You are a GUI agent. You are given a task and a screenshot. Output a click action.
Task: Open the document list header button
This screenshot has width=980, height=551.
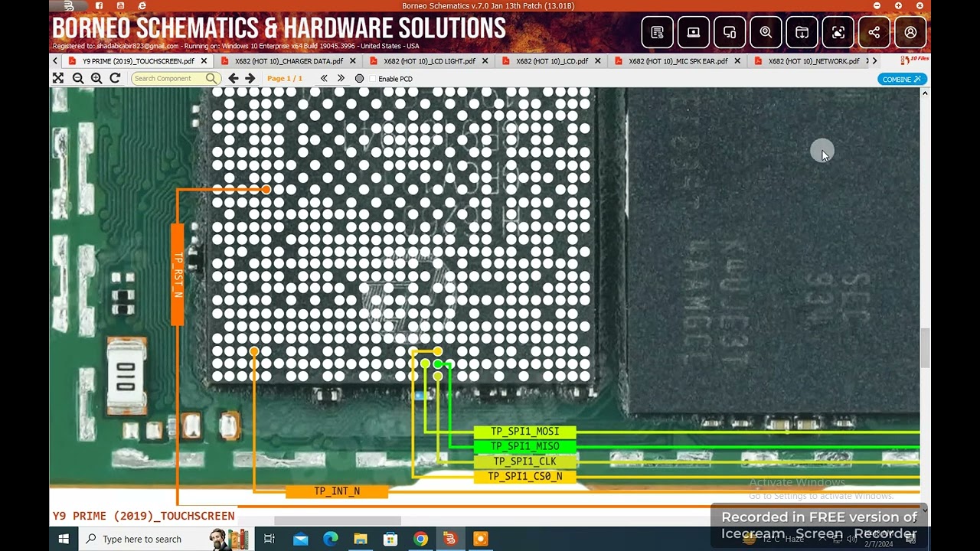tap(657, 32)
